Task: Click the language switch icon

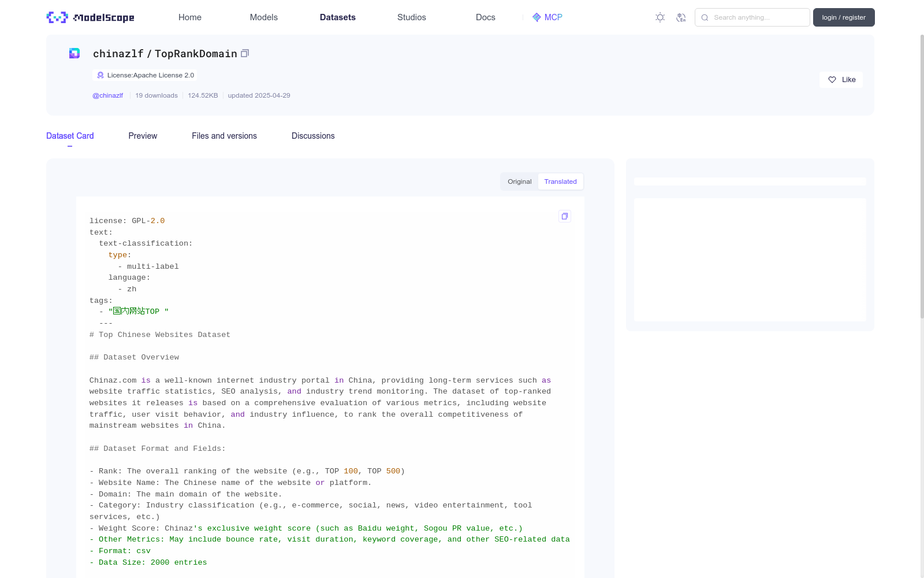Action: click(x=681, y=17)
